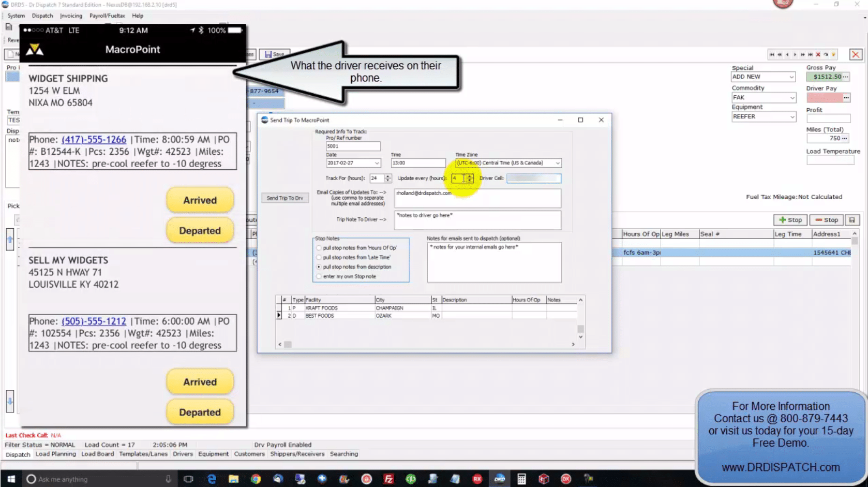This screenshot has height=487, width=868.
Task: Click the internal dispatch email notes box
Action: pos(494,262)
